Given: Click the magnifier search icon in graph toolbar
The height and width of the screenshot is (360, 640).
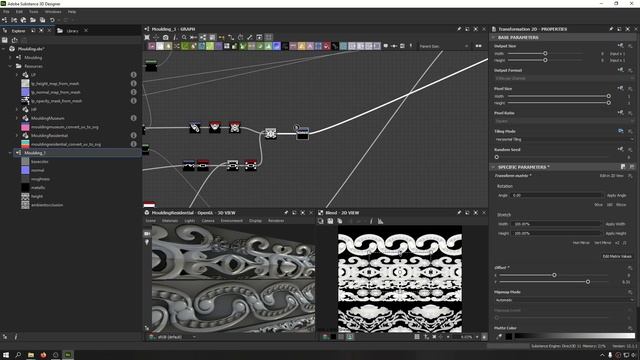Looking at the screenshot, I should click(184, 37).
